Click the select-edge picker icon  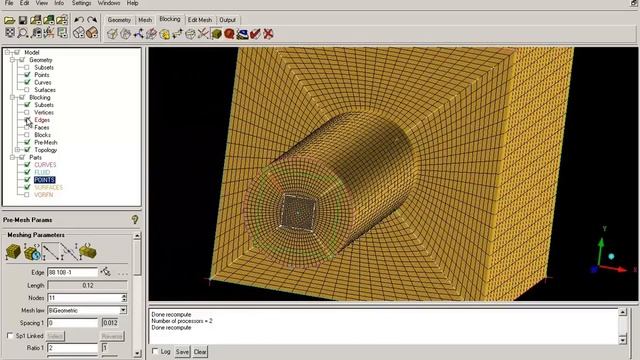point(106,272)
